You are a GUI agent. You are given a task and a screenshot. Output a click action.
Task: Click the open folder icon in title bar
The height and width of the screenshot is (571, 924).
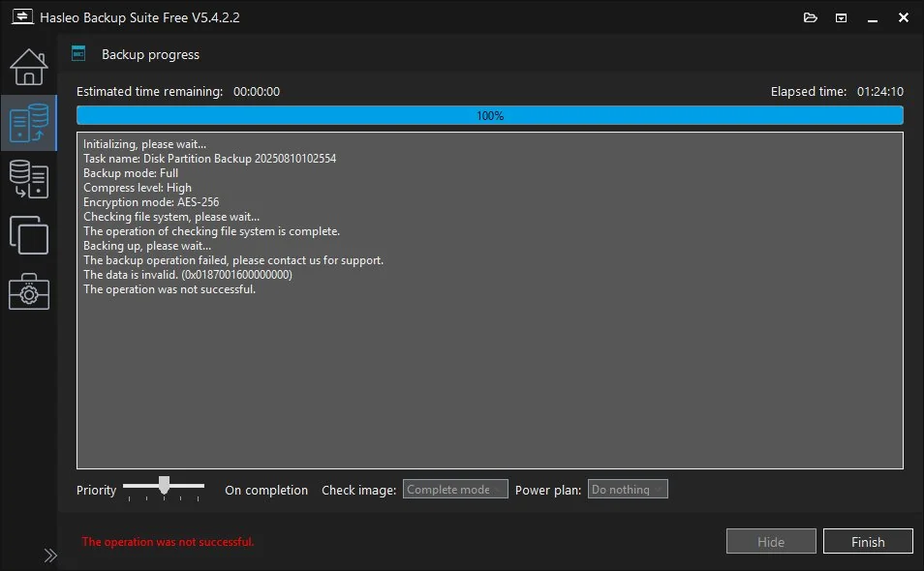pos(811,17)
